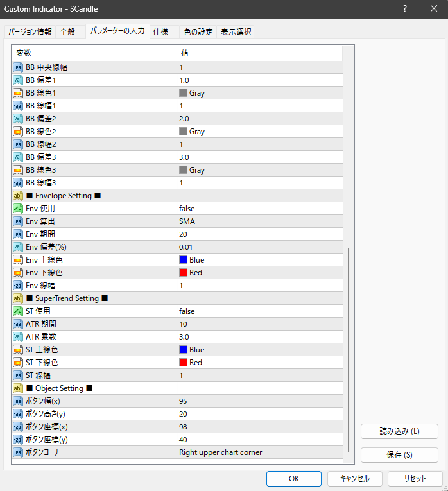The height and width of the screenshot is (491, 448).
Task: Click the integer icon beside BB 中央線幅
Action: [x=18, y=67]
